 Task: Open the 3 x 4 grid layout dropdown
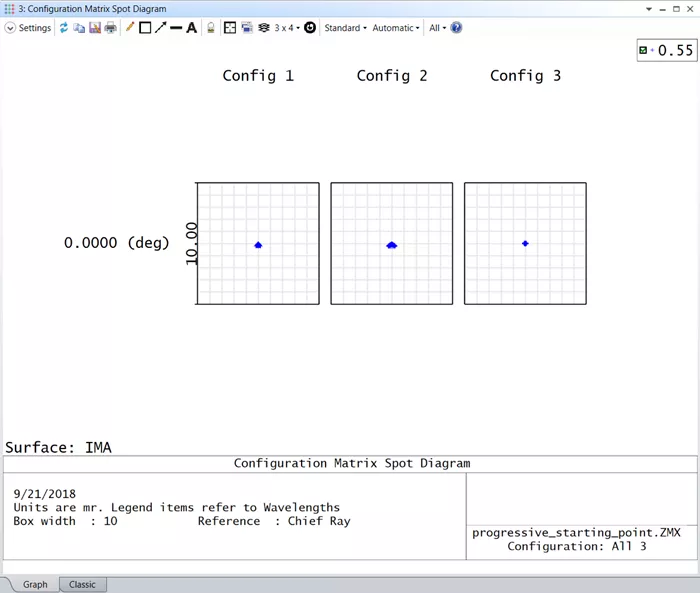tap(287, 28)
